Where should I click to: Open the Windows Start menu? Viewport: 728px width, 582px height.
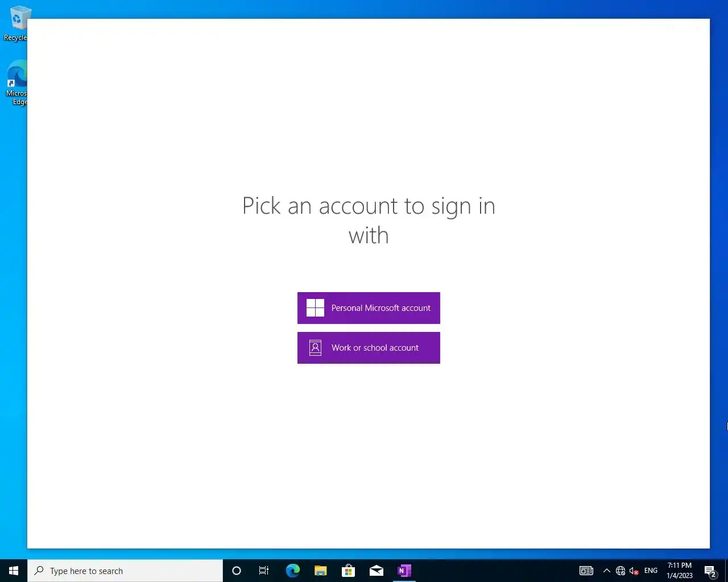pyautogui.click(x=14, y=571)
